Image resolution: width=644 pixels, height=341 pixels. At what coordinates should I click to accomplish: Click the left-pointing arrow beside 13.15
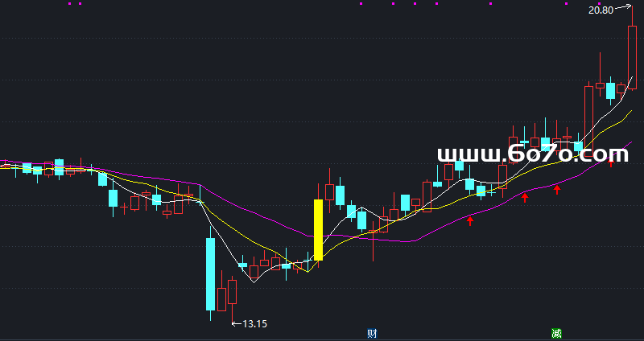click(x=236, y=324)
